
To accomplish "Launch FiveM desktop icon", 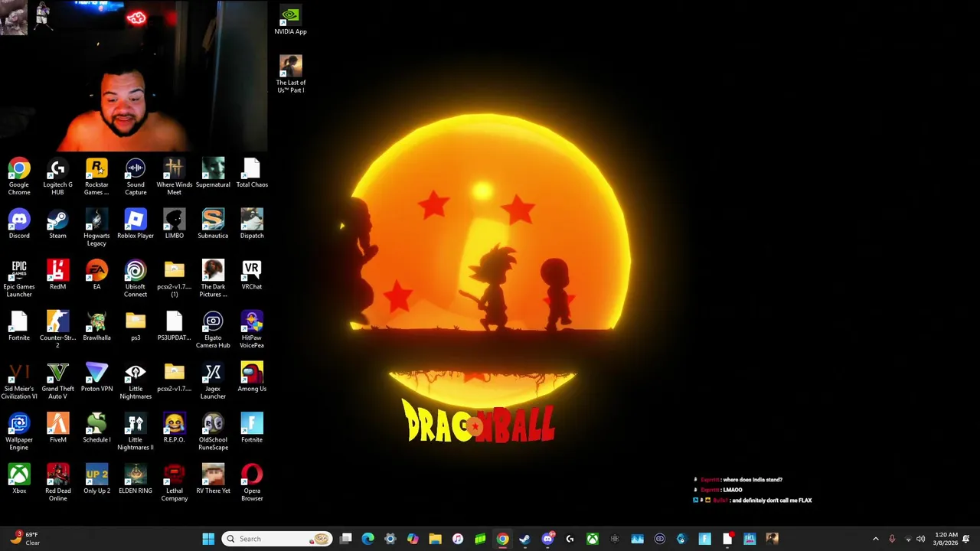I will (x=57, y=428).
